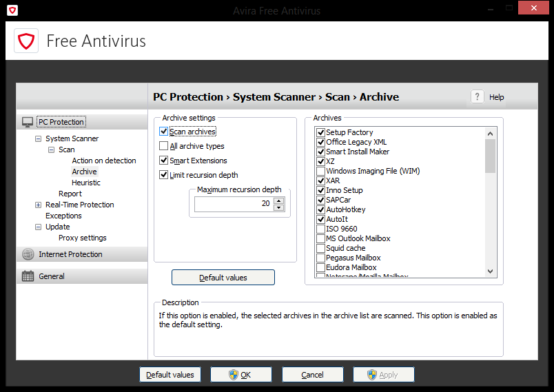The height and width of the screenshot is (392, 554).
Task: Click the PC Protection monitor icon
Action: point(28,122)
